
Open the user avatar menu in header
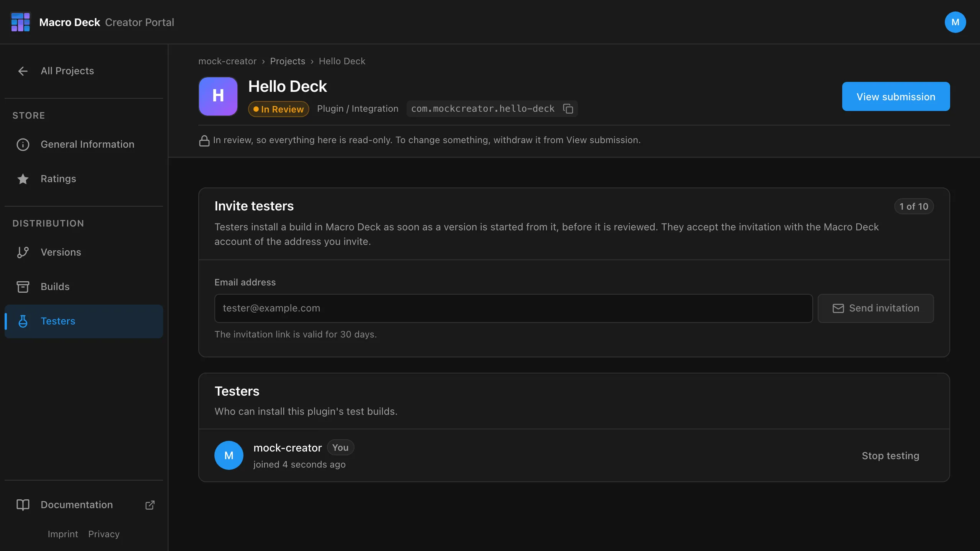tap(955, 22)
